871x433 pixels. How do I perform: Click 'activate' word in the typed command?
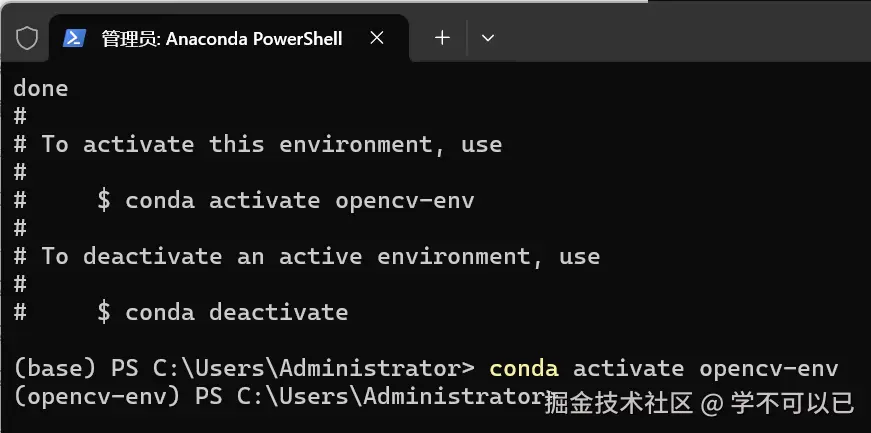tap(628, 368)
